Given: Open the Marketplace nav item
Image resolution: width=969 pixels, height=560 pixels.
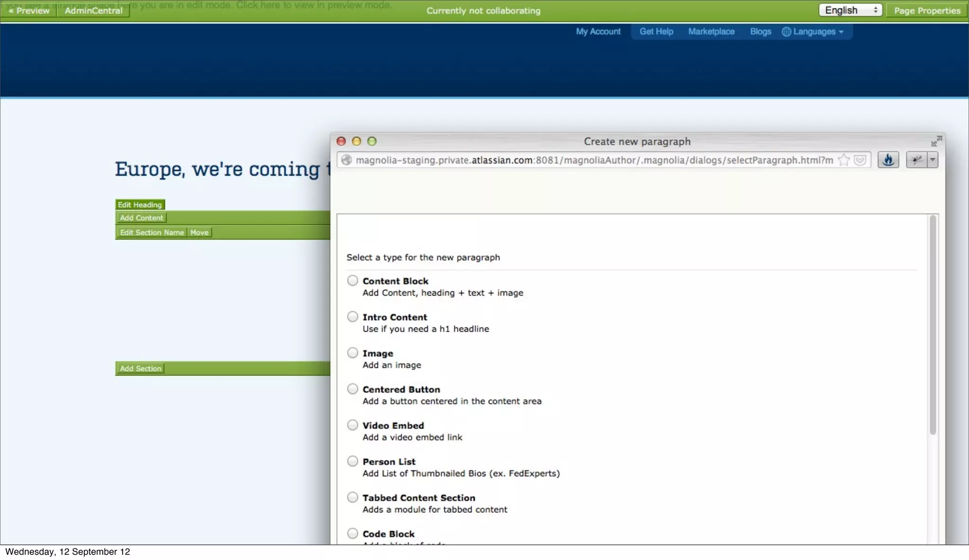Looking at the screenshot, I should coord(711,32).
